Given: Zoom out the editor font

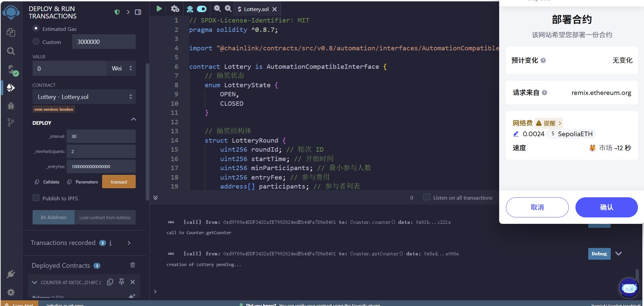Looking at the screenshot, I should 217,9.
